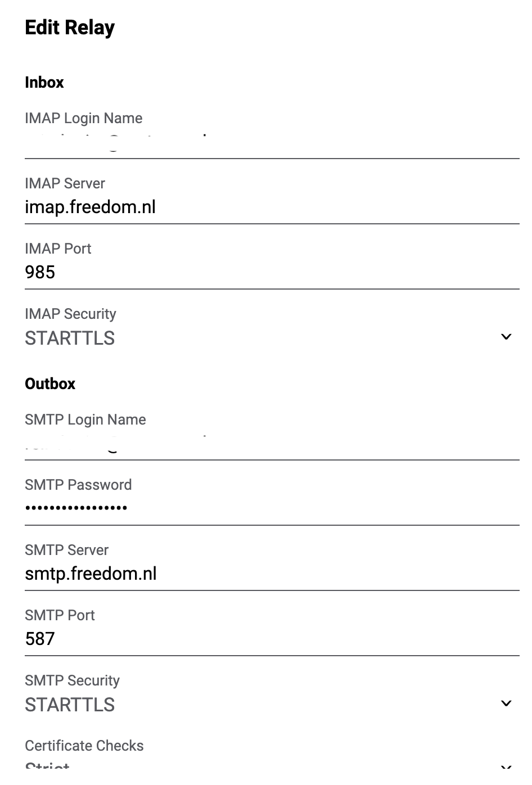The width and height of the screenshot is (532, 785).
Task: Click the chevron arrow beside IMAP Security
Action: 506,337
